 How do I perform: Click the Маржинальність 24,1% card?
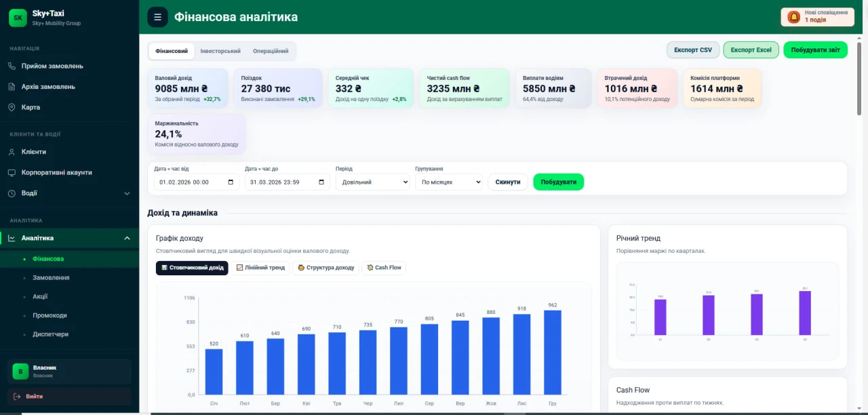pyautogui.click(x=197, y=134)
